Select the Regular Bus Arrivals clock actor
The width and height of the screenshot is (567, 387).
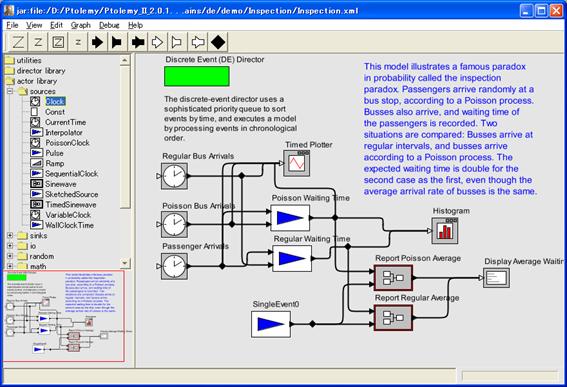click(174, 176)
